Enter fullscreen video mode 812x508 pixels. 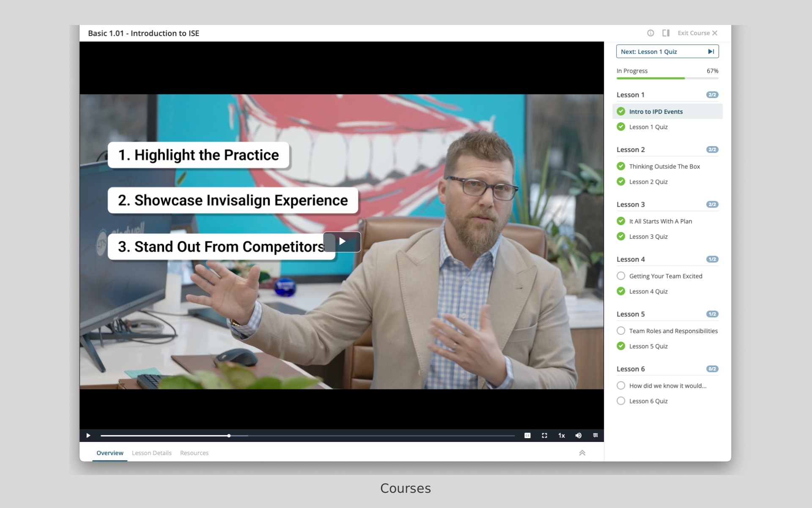click(x=544, y=435)
